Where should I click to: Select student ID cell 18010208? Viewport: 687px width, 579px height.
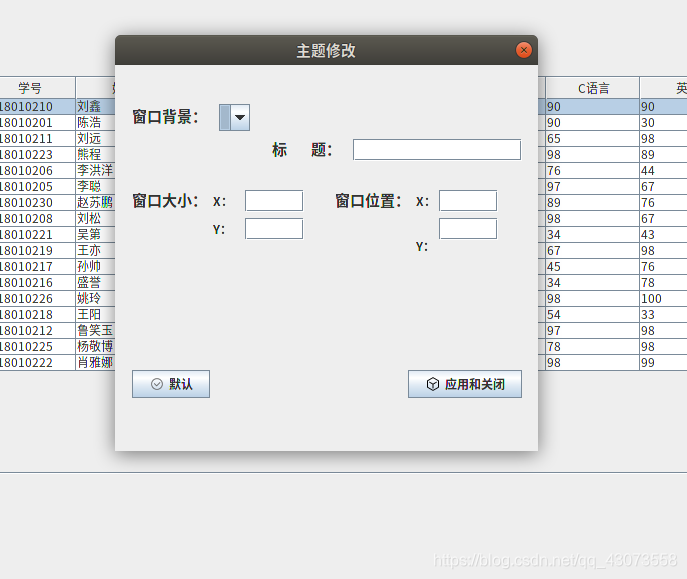38,219
